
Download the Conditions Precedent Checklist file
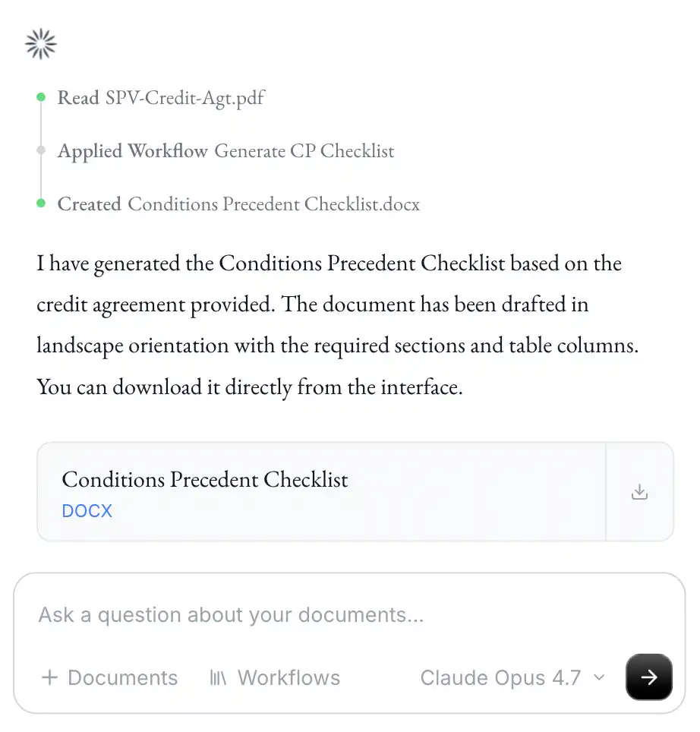pyautogui.click(x=639, y=492)
